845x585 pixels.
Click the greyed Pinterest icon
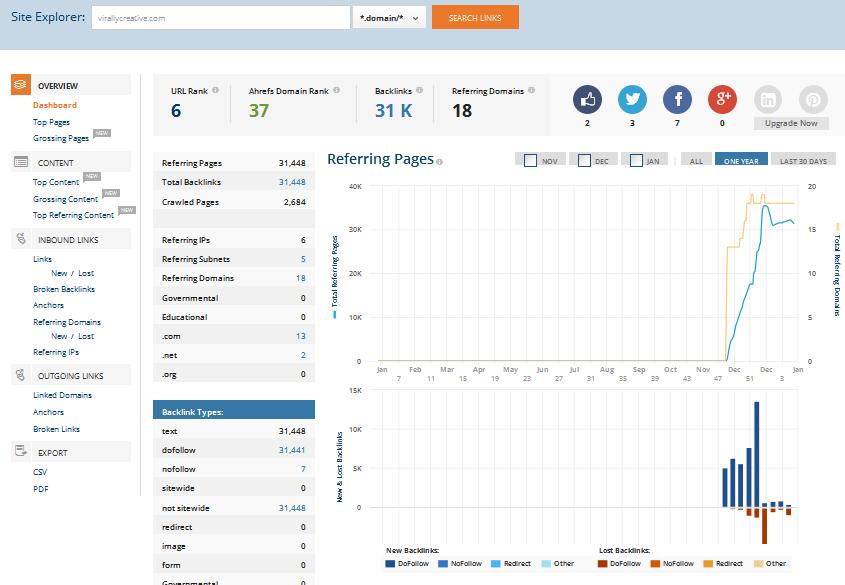coord(813,99)
